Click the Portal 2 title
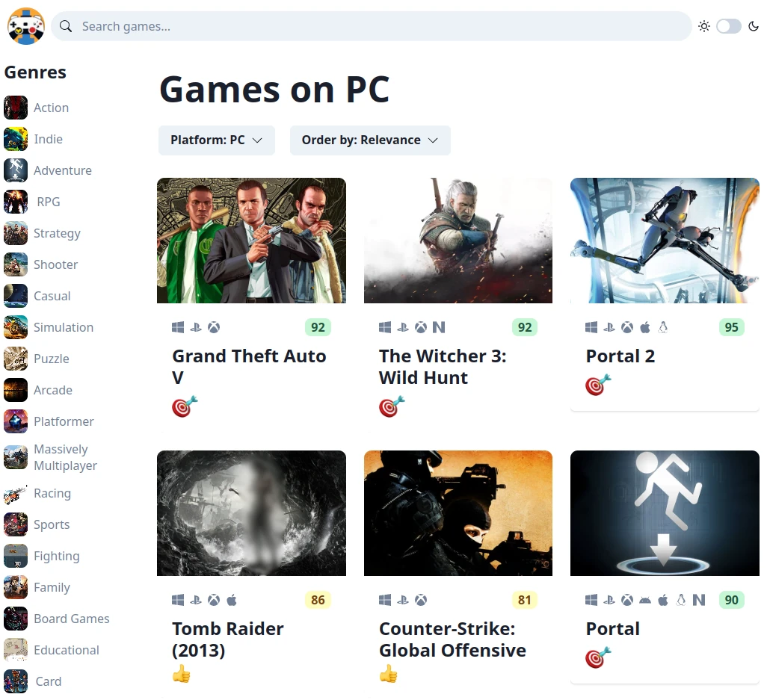Screen dimensions: 767x700 (x=620, y=356)
